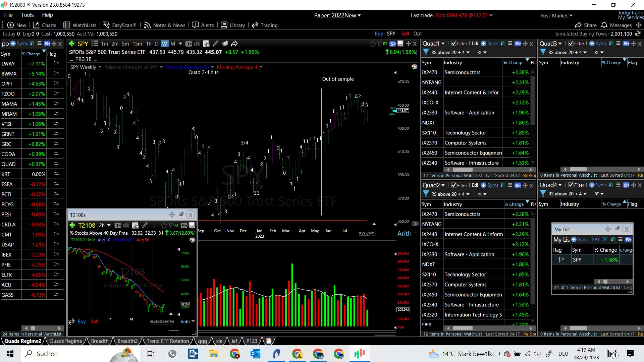Open chart template 'T' icon on SPY chart
The image size is (644, 362).
[189, 44]
